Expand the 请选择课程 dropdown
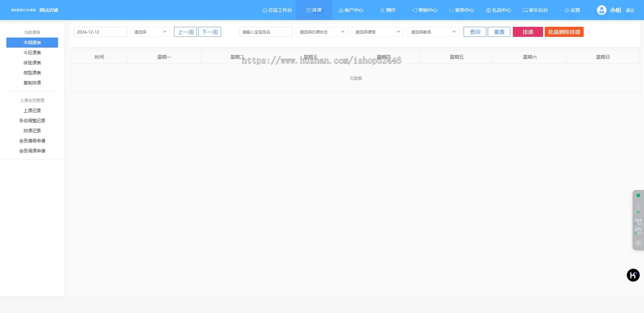The height and width of the screenshot is (313, 644). (378, 32)
